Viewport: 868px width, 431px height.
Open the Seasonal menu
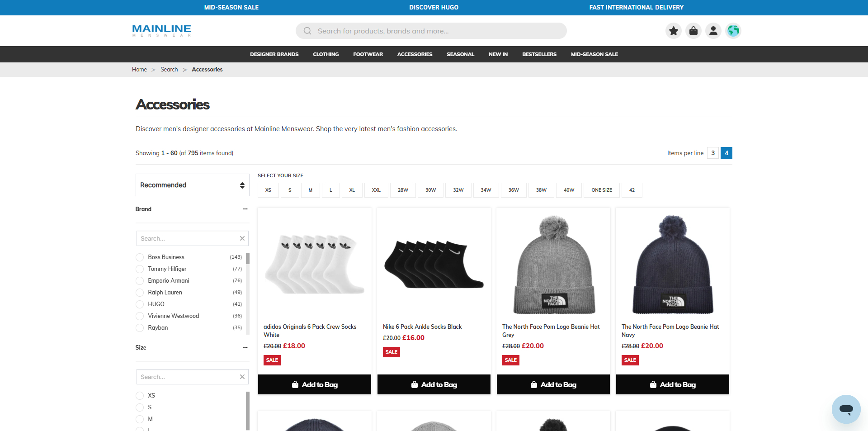(461, 54)
